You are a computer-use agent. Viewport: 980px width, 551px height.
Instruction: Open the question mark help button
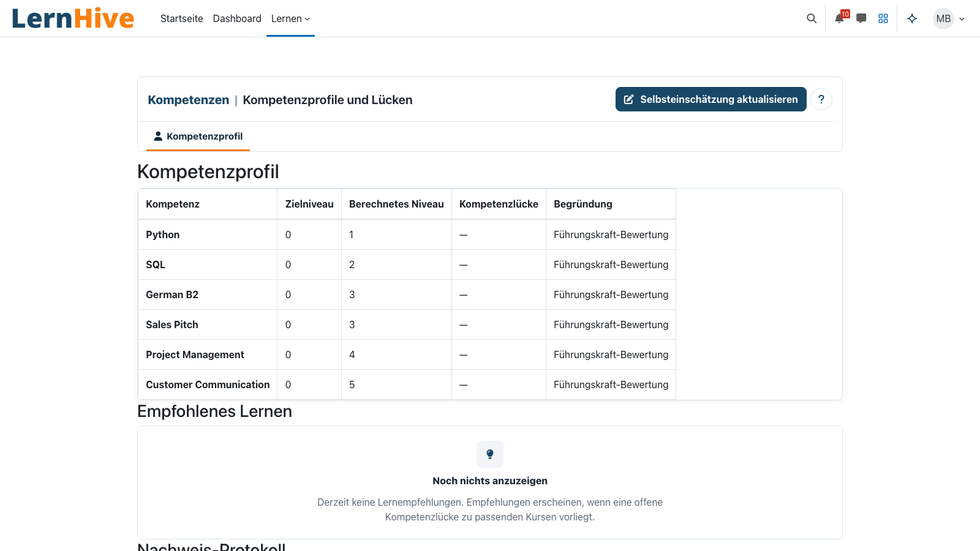821,99
